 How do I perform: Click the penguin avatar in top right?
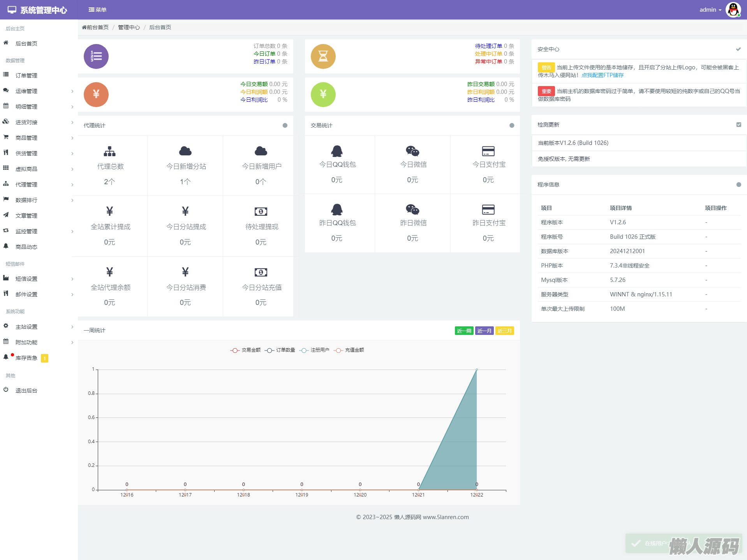733,10
